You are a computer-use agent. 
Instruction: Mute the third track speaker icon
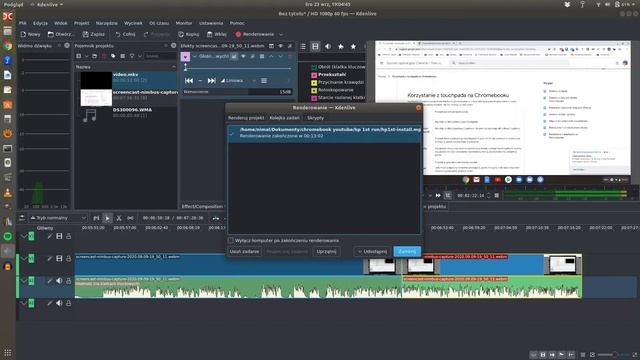pos(59,281)
